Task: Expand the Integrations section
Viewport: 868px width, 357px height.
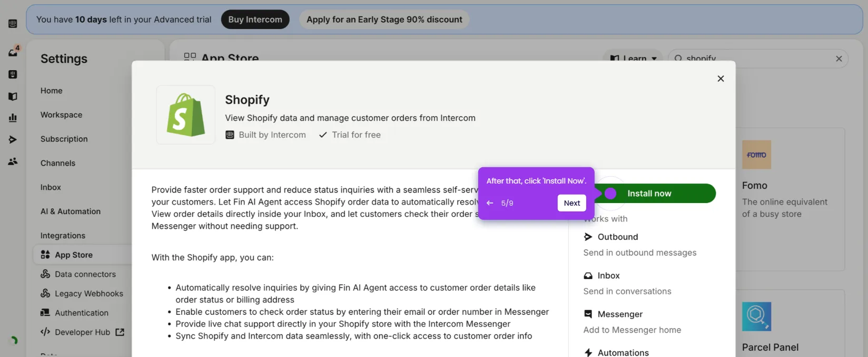Action: tap(63, 236)
